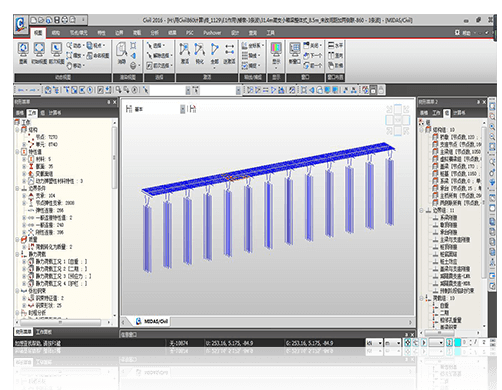Click the 新窗口 new window icon
Viewport: 502px width, 390px height.
click(295, 50)
